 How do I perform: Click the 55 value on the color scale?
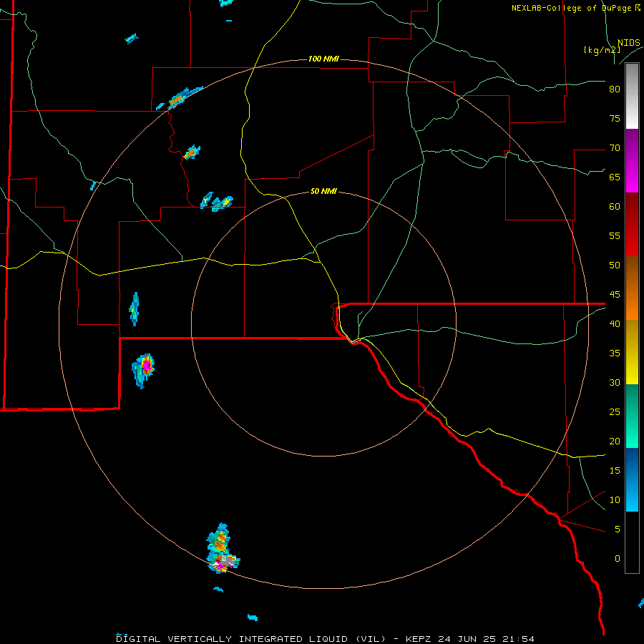(x=615, y=235)
